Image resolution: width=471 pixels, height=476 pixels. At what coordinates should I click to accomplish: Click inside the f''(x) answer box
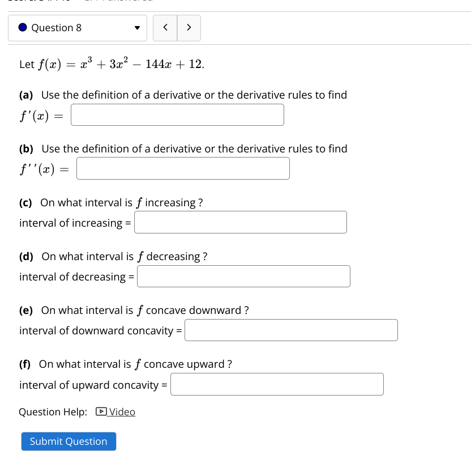point(182,168)
